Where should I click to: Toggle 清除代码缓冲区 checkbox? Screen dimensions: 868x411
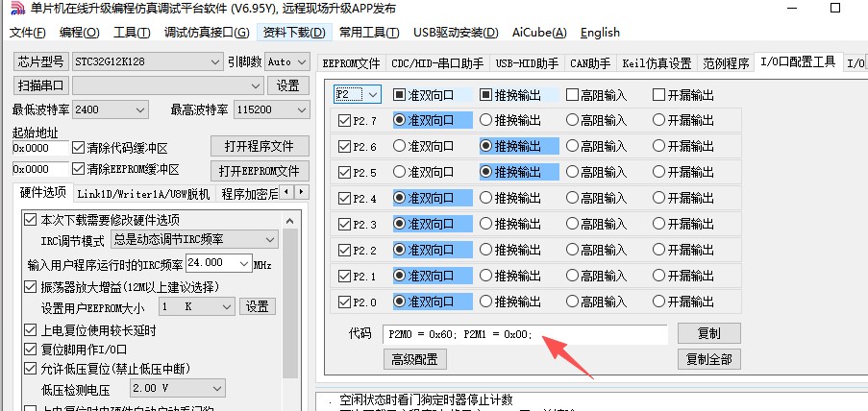[x=79, y=148]
